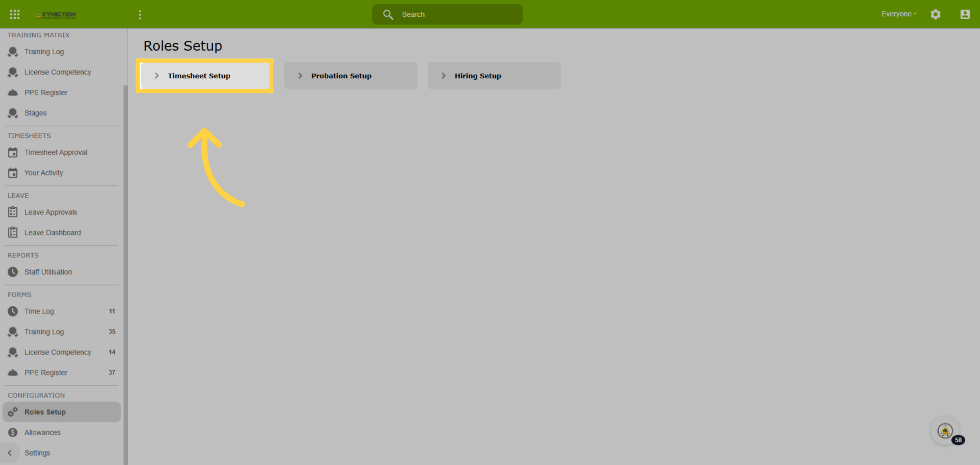
Task: Open the Stages menu item
Action: tap(61, 113)
